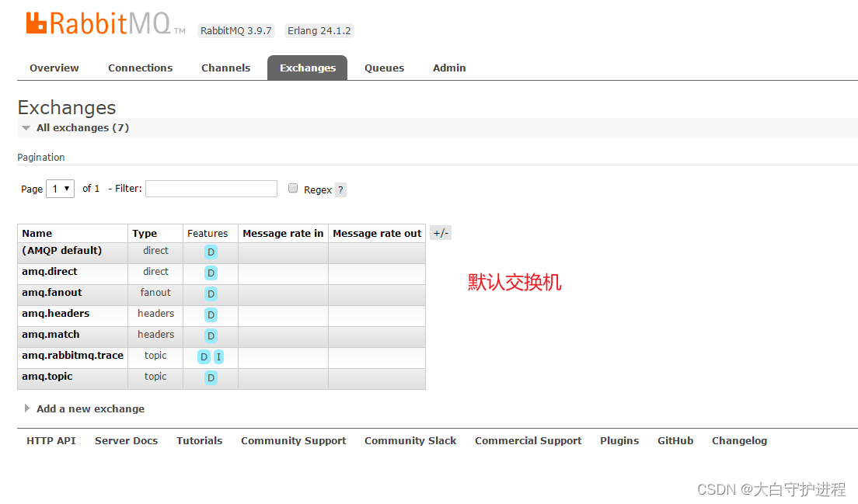Click the Message rate out column header
Image resolution: width=858 pixels, height=504 pixels.
(377, 234)
